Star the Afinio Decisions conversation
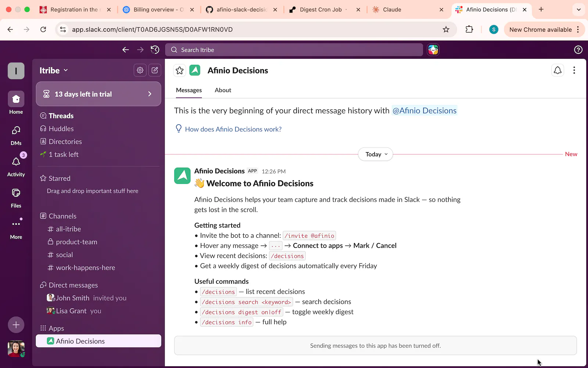Screen dimensions: 588x368 (179, 70)
